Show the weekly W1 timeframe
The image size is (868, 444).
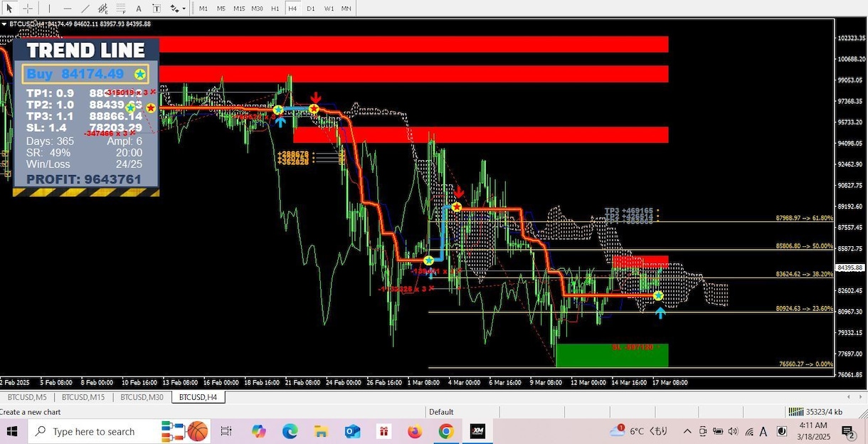point(329,9)
